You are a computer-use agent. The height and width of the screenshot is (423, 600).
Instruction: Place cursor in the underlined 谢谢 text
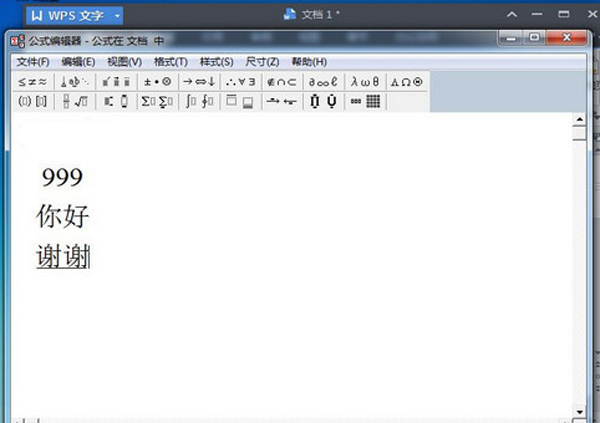pos(63,256)
